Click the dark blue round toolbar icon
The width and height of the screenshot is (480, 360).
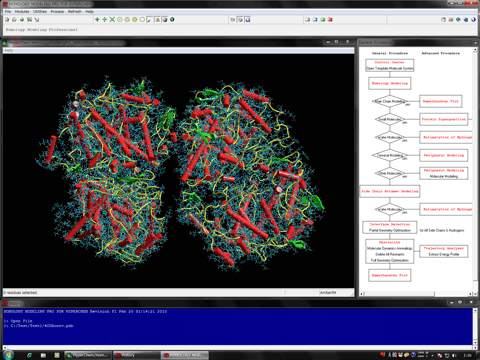click(x=172, y=20)
